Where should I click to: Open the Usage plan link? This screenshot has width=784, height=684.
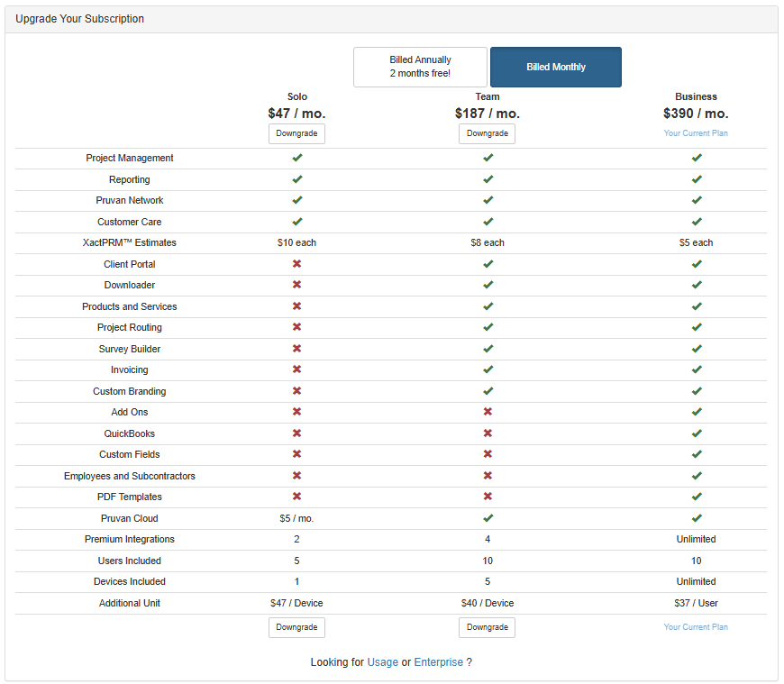pyautogui.click(x=382, y=662)
